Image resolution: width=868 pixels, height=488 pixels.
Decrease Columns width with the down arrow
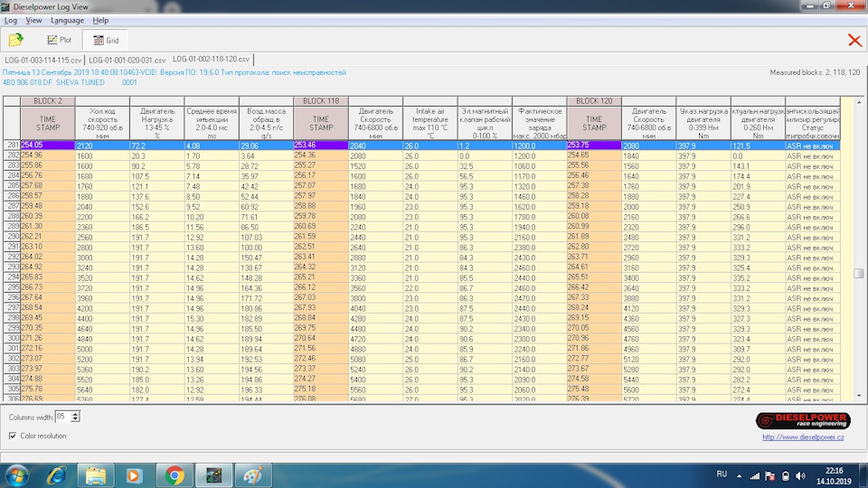75,419
